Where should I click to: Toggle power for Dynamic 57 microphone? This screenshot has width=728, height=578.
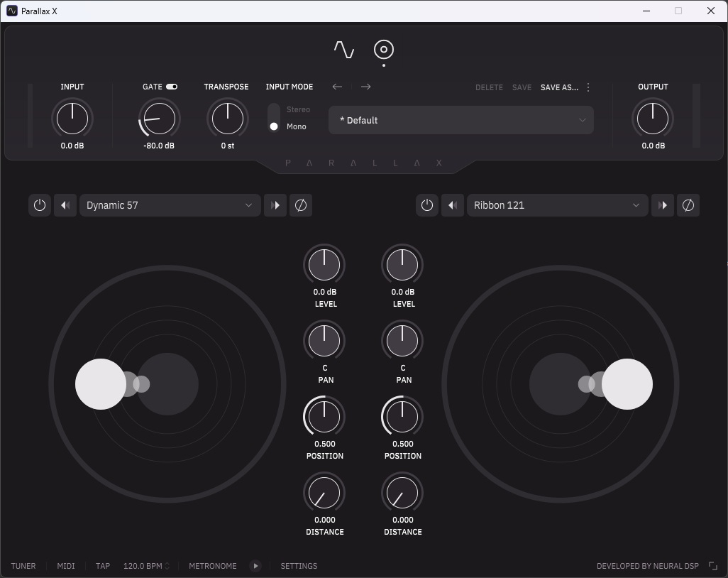[40, 205]
